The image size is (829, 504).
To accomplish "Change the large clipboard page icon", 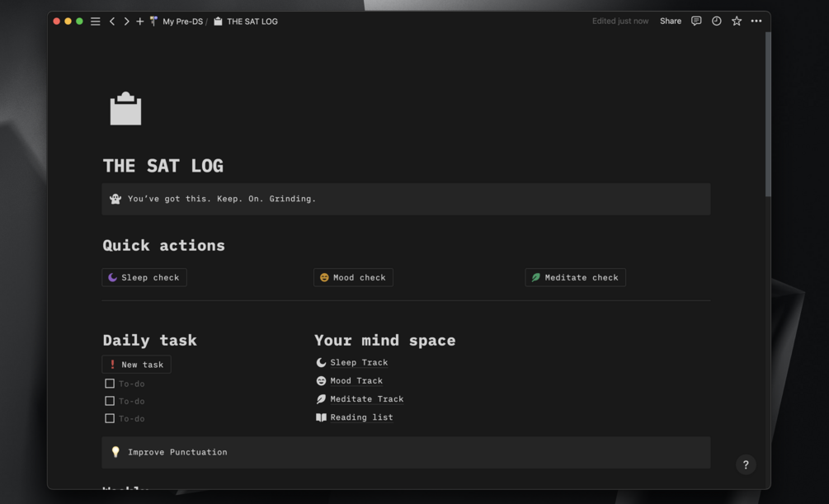I will [125, 109].
